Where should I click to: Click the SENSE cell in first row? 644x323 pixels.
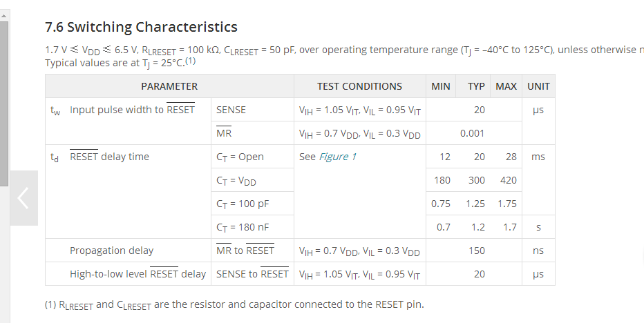click(x=231, y=110)
